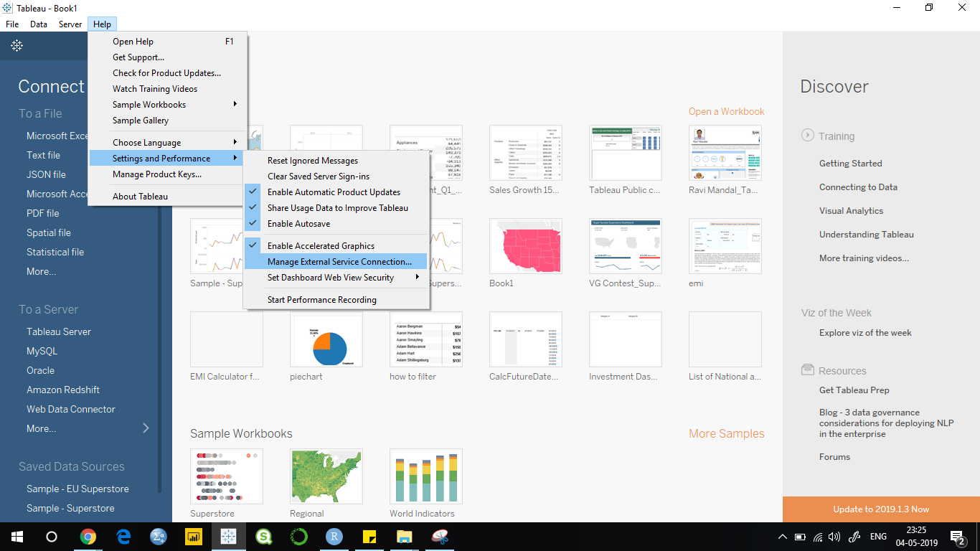Open the Superstore sample workbook thumbnail

click(x=226, y=476)
